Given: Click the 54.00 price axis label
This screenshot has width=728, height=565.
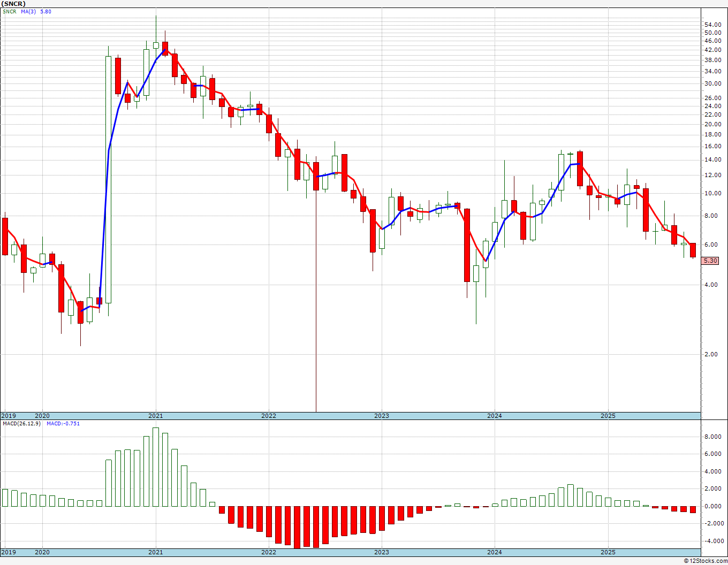Looking at the screenshot, I should tap(712, 25).
